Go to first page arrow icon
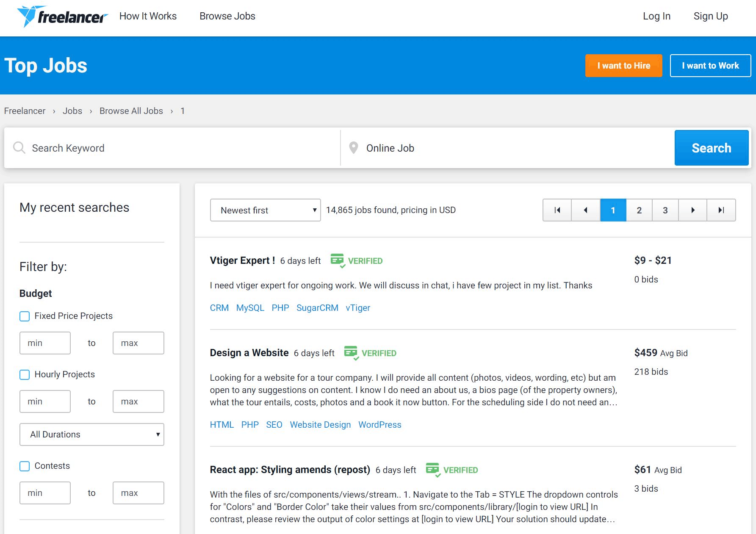The height and width of the screenshot is (534, 756). coord(557,210)
